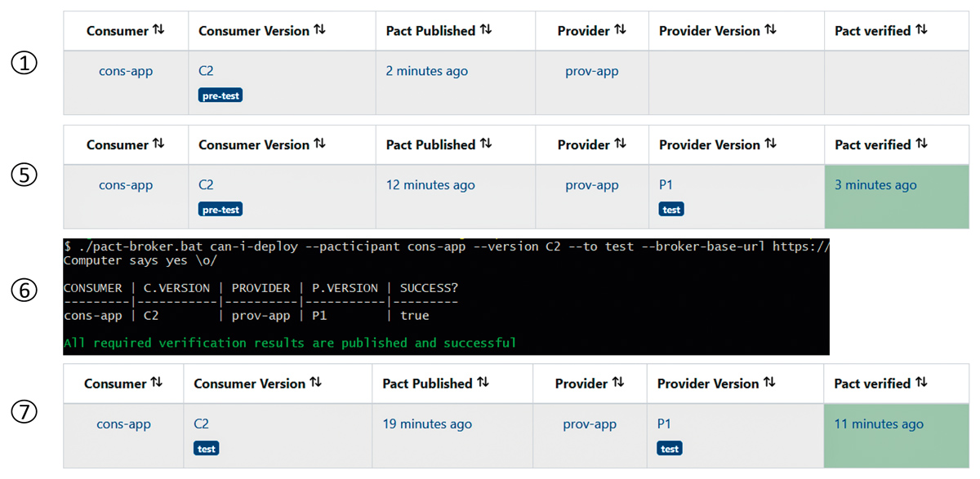Sort by Consumer Version in table 7

coord(315,383)
